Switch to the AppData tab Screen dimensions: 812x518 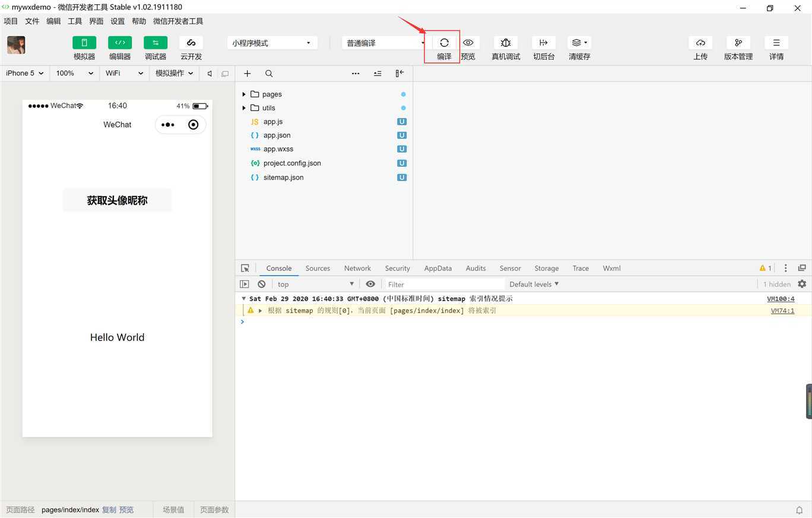point(438,269)
